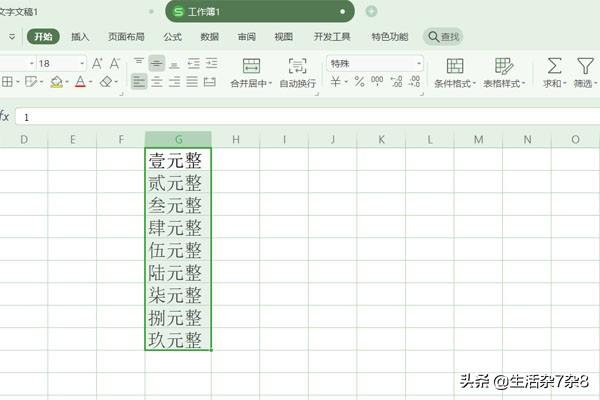600x400 pixels.
Task: Apply the fill color bucket
Action: [x=56, y=82]
